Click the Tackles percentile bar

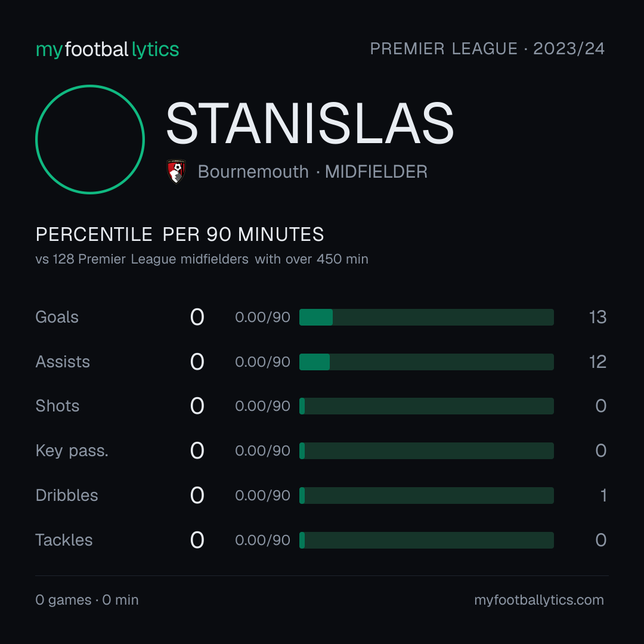426,540
